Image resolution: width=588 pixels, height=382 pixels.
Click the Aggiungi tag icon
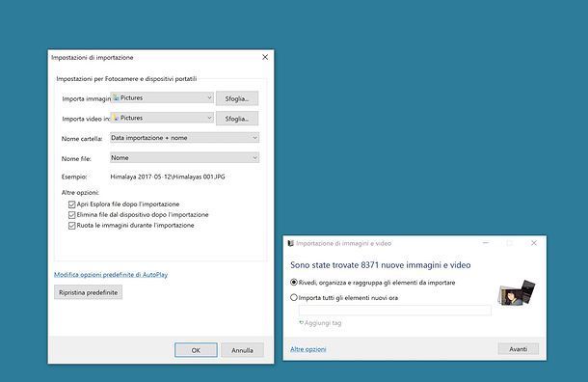[x=301, y=323]
